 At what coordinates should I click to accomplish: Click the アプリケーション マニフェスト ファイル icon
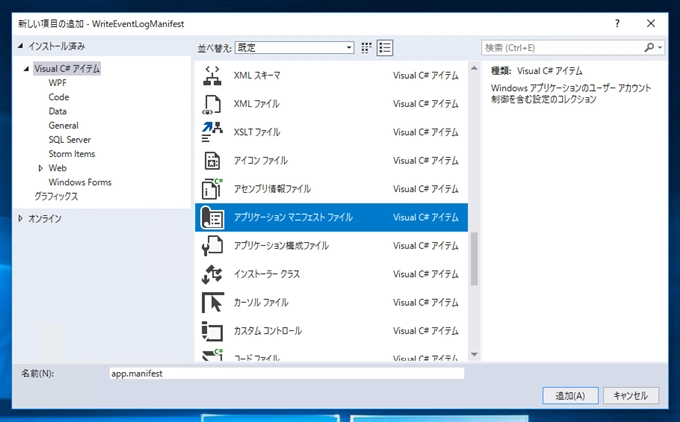pyautogui.click(x=212, y=218)
